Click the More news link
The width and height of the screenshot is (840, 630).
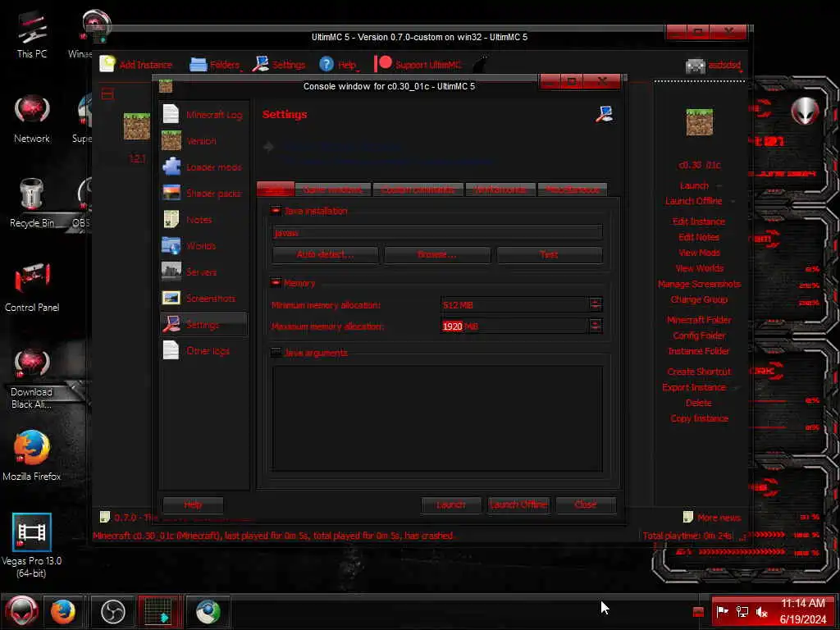(x=719, y=518)
